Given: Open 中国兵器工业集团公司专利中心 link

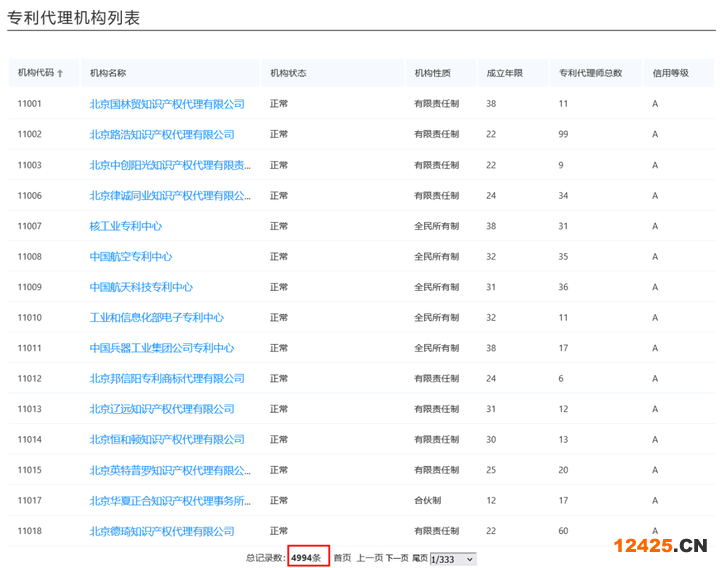Looking at the screenshot, I should click(162, 348).
